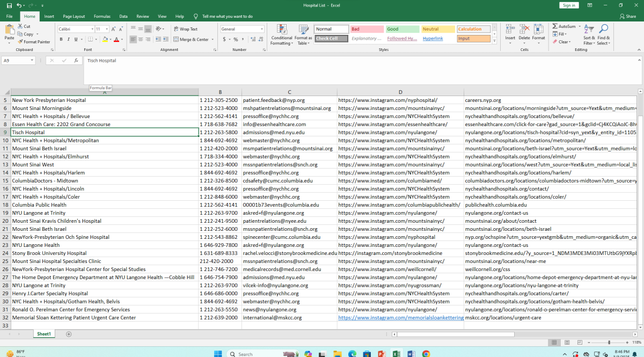Click the Percent Style icon
This screenshot has height=357, width=644.
click(236, 39)
